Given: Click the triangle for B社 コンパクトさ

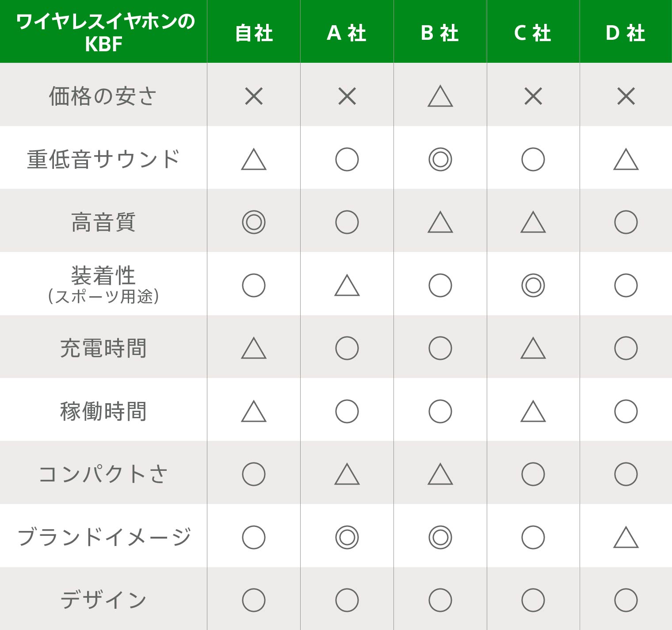Looking at the screenshot, I should (x=440, y=475).
